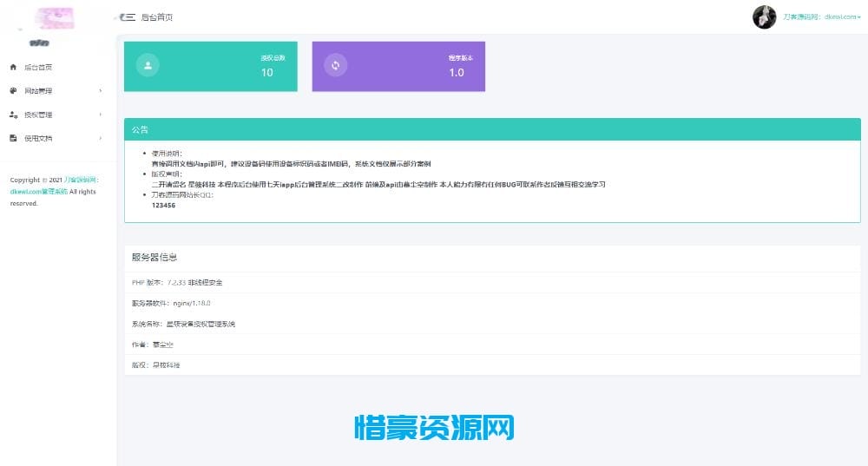The image size is (868, 466).
Task: Click the dkewl.com link in sidebar copyright
Action: pyautogui.click(x=39, y=192)
